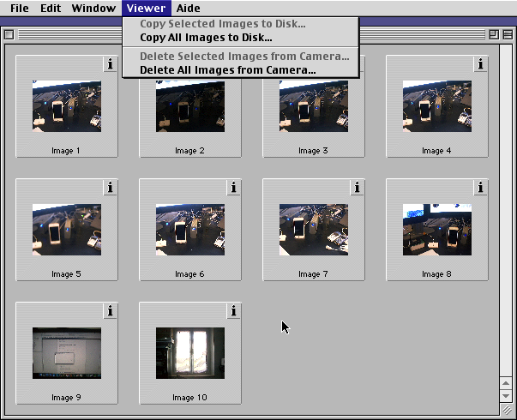Click the scrollbar down arrow

[x=506, y=396]
